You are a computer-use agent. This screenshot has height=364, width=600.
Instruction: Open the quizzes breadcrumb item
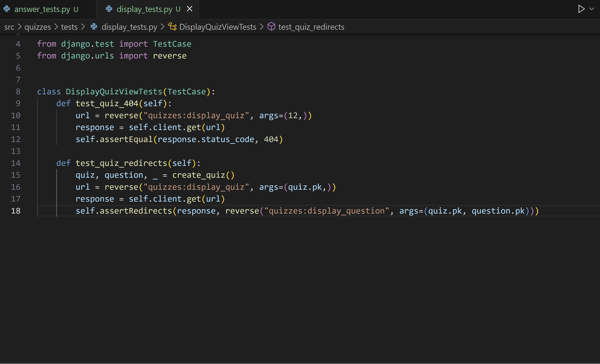(x=37, y=27)
